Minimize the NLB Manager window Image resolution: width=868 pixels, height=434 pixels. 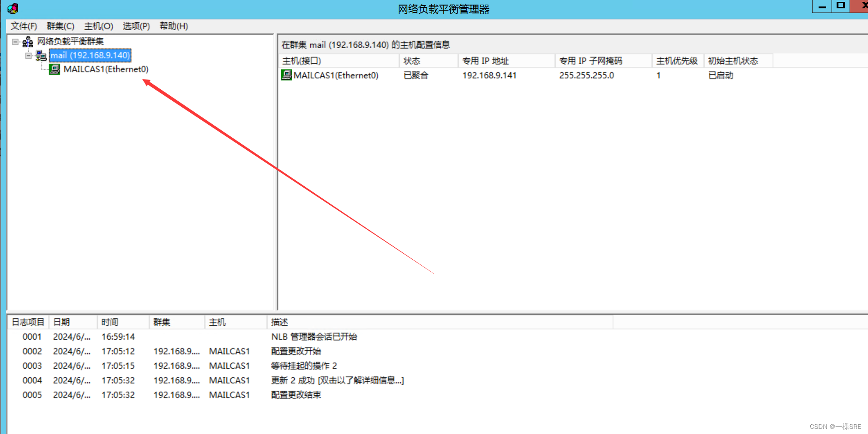[x=821, y=6]
